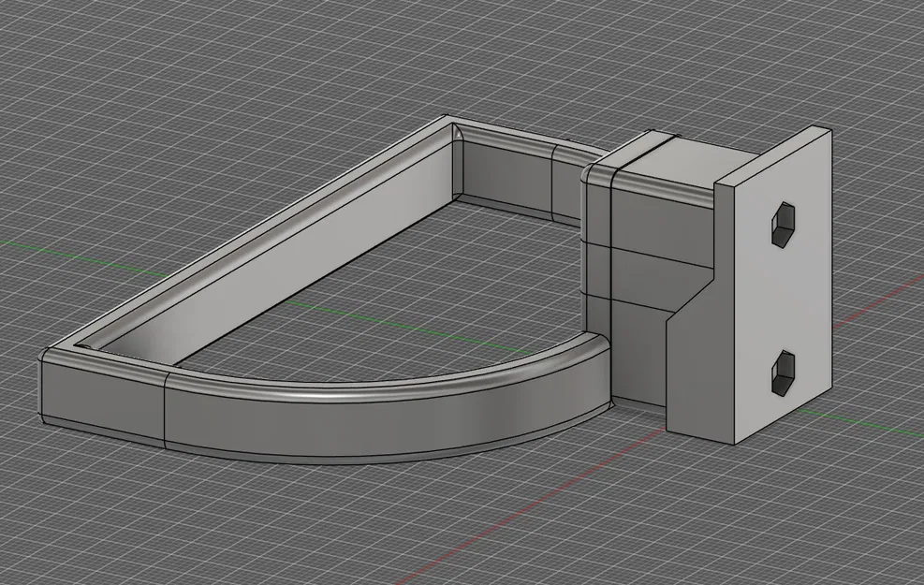Pick the short flat wall segment left of curve
Image resolution: width=924 pixels, height=585 pixels.
(101, 400)
